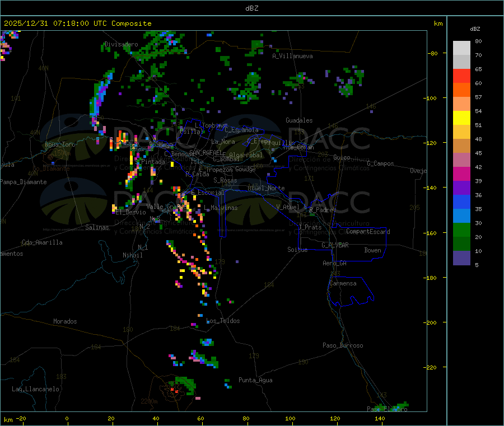This screenshot has width=504, height=426.
Task: Click the light blue 35 dBZ swatch
Action: point(461,216)
